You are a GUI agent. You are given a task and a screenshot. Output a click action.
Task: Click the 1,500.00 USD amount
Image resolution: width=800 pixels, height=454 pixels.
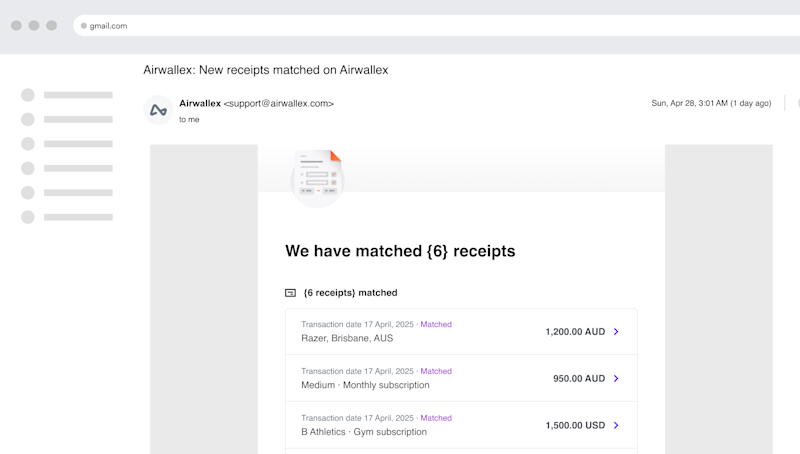click(x=575, y=425)
